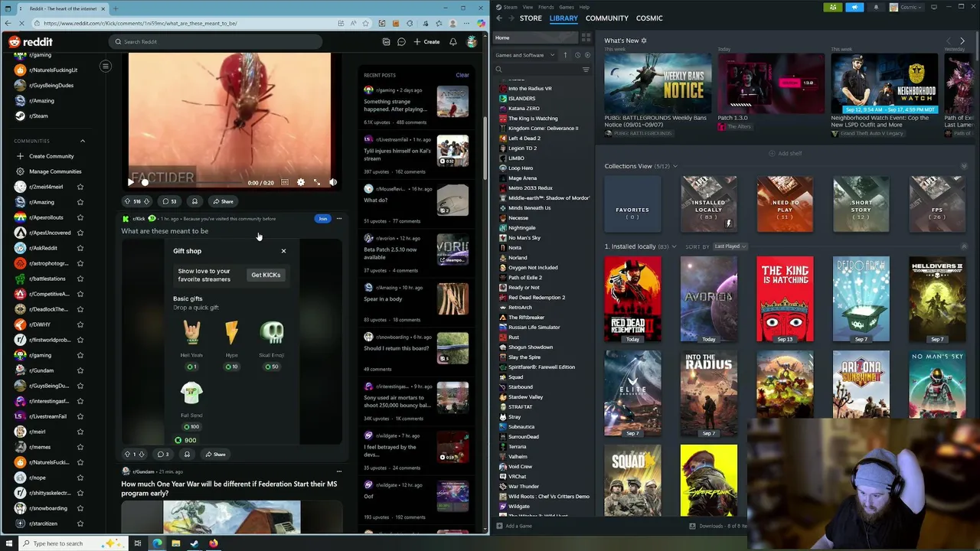
Task: Open r/Kick post overflow menu
Action: pos(339,219)
